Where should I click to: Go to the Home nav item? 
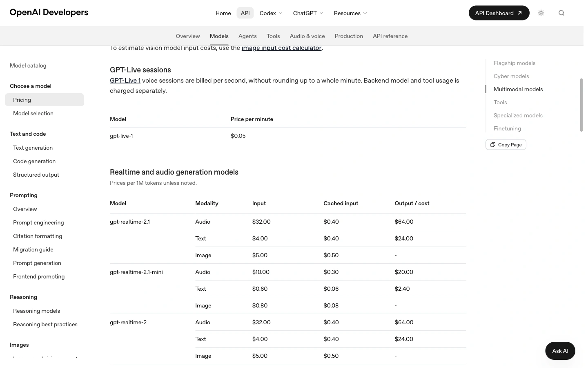[223, 13]
